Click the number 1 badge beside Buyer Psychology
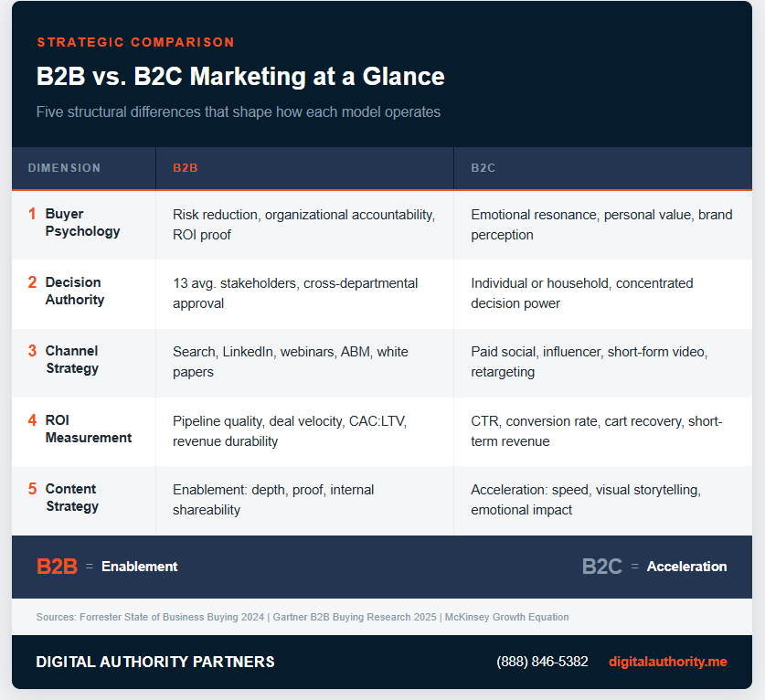Screen dimensions: 765x700 [31, 214]
